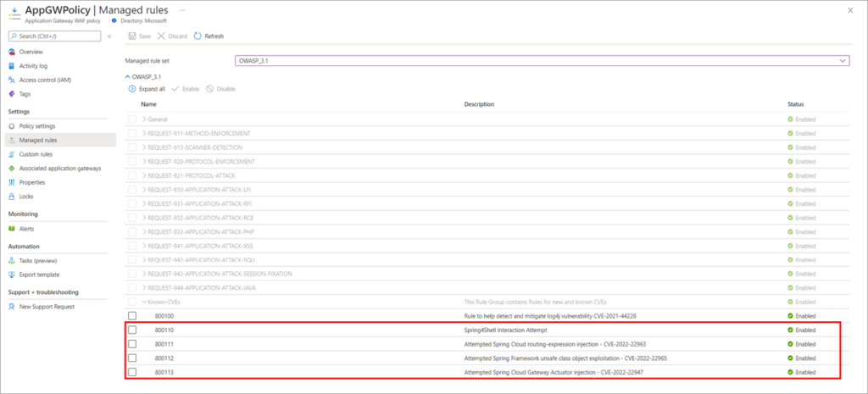Image resolution: width=868 pixels, height=394 pixels.
Task: Go to Custom rules page
Action: 36,154
